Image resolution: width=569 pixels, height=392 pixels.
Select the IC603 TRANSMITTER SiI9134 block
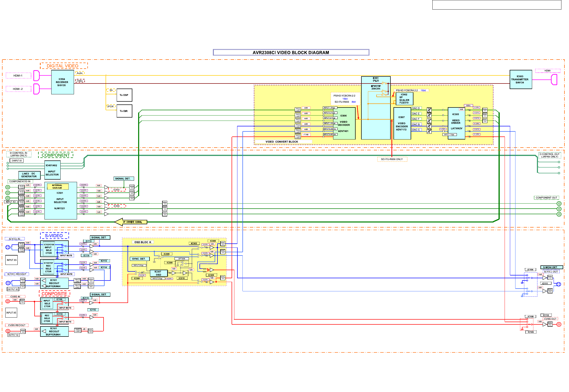[x=521, y=79]
